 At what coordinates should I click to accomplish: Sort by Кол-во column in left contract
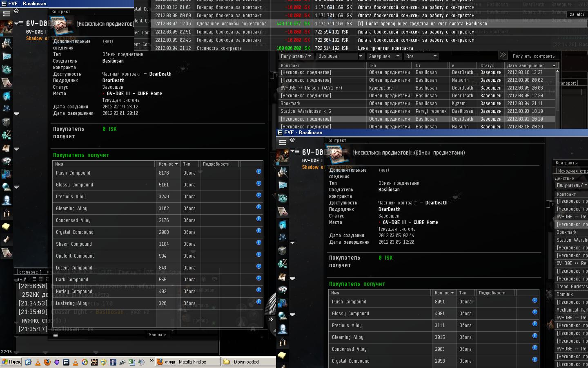coord(168,164)
